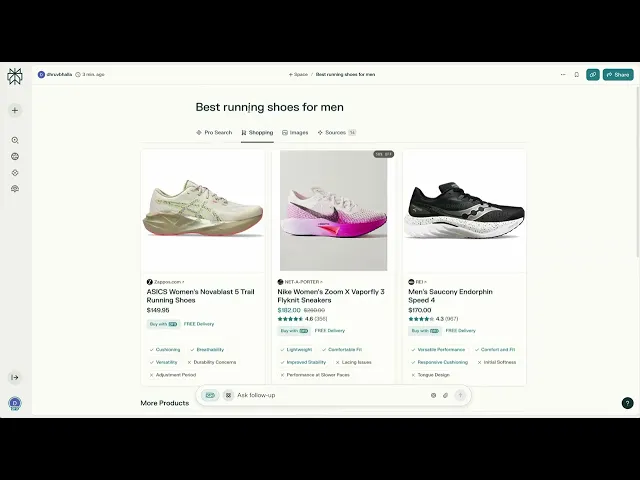Add thread to a Space
This screenshot has height=480, width=640.
click(x=298, y=75)
